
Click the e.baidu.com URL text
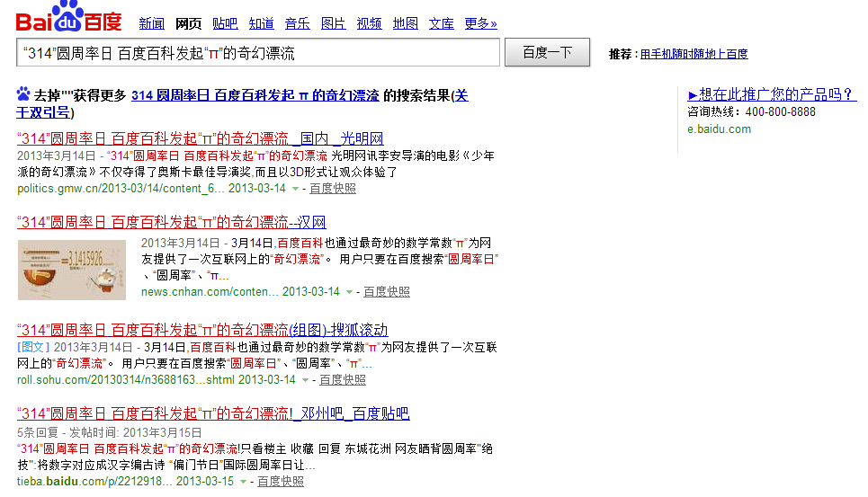point(719,129)
